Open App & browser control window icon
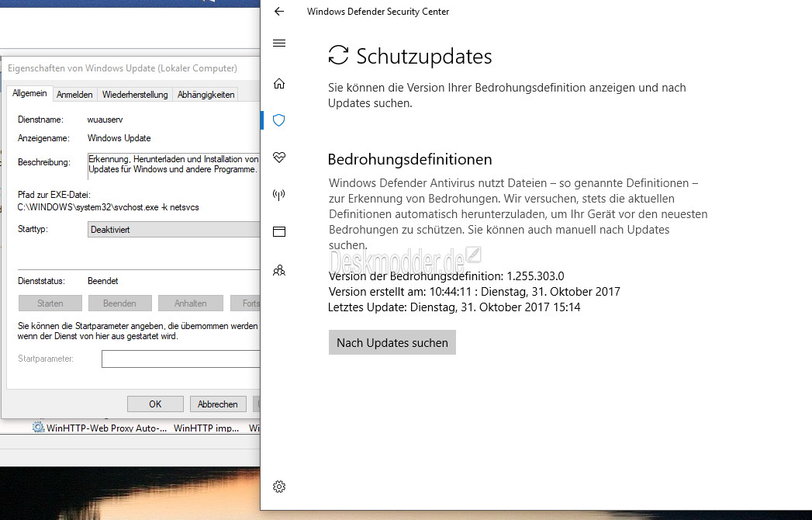 279,232
